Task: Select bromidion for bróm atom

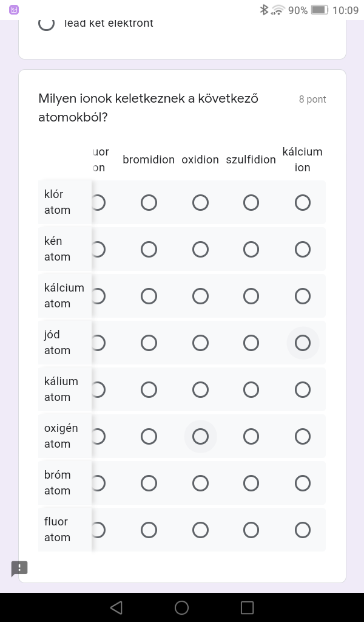Action: 149,484
